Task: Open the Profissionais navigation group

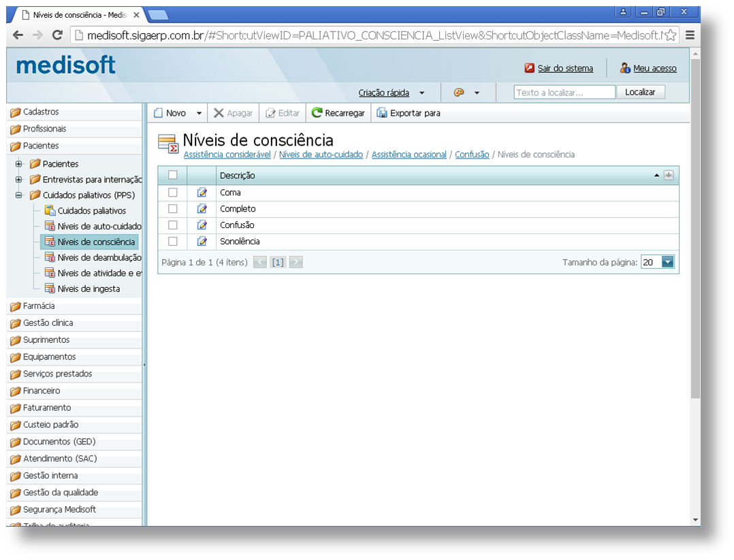Action: 74,129
